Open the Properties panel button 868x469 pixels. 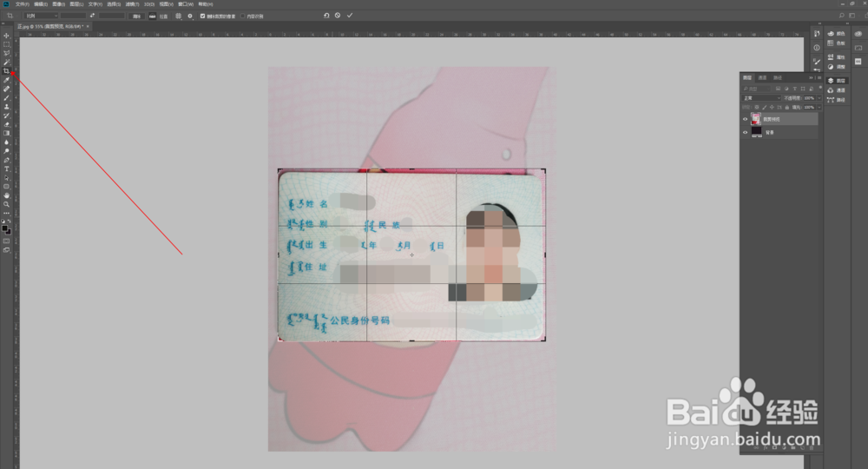[836, 57]
